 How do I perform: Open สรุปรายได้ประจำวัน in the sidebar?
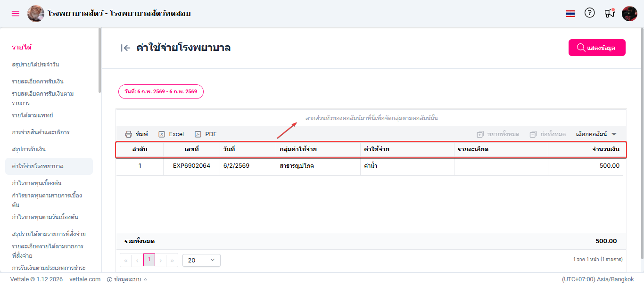tap(35, 65)
